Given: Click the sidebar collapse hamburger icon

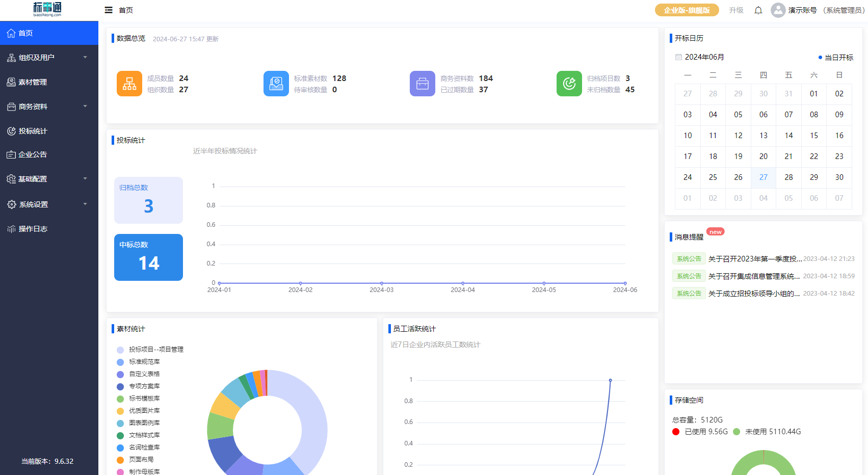Looking at the screenshot, I should (x=109, y=10).
